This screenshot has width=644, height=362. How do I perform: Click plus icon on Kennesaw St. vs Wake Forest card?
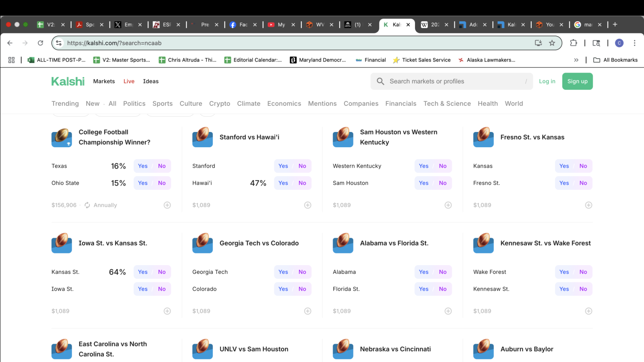pos(588,311)
